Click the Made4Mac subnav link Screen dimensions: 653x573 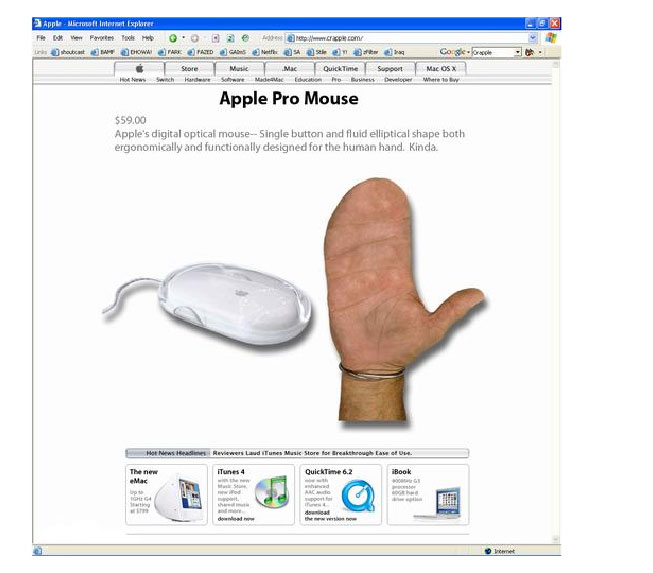[x=269, y=80]
